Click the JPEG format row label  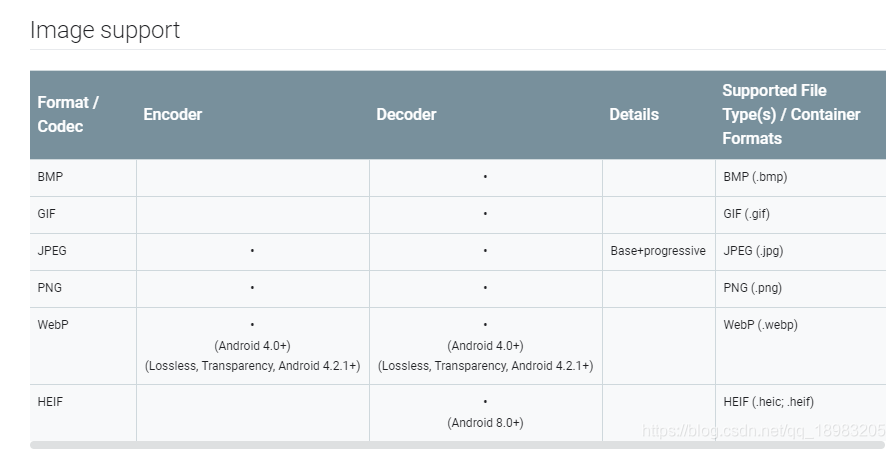pyautogui.click(x=52, y=251)
